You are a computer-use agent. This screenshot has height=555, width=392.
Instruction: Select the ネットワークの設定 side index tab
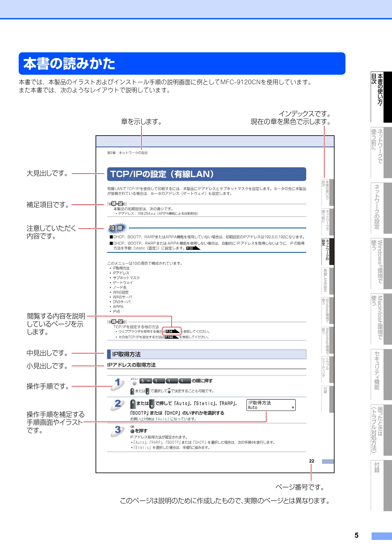pos(381,208)
